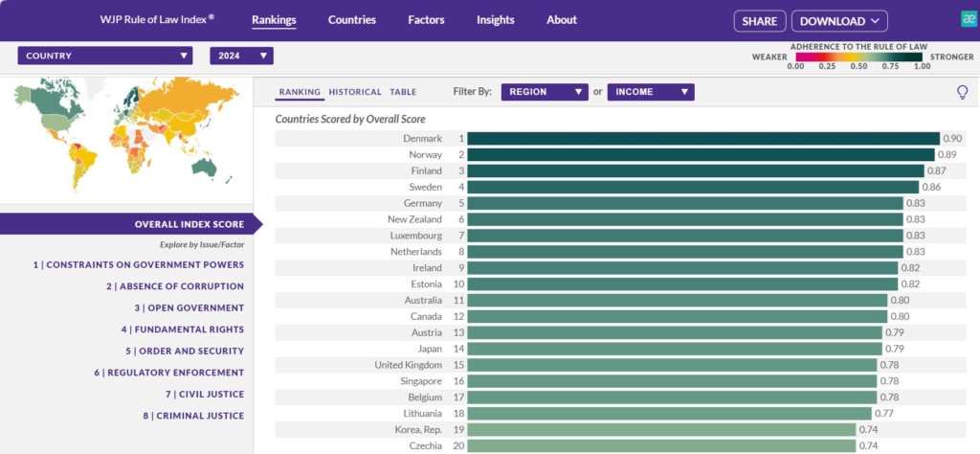Image resolution: width=980 pixels, height=454 pixels.
Task: Select Absence of Corruption factor
Action: 175,286
